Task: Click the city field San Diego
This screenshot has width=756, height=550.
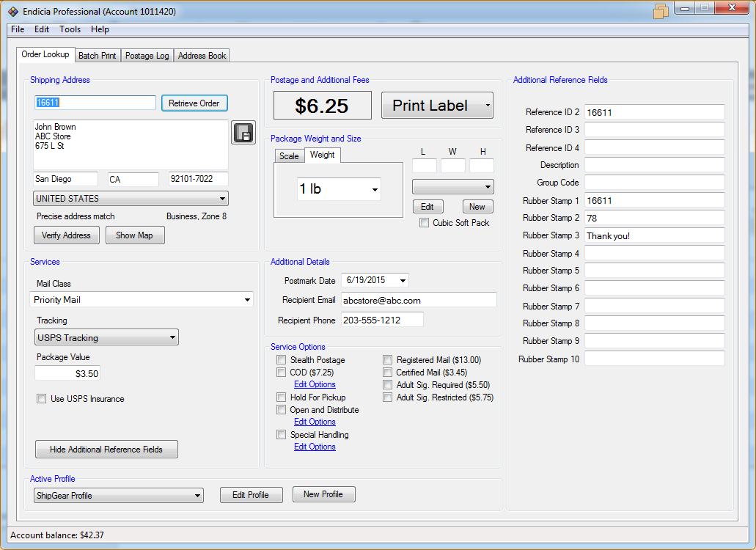Action: pyautogui.click(x=65, y=179)
